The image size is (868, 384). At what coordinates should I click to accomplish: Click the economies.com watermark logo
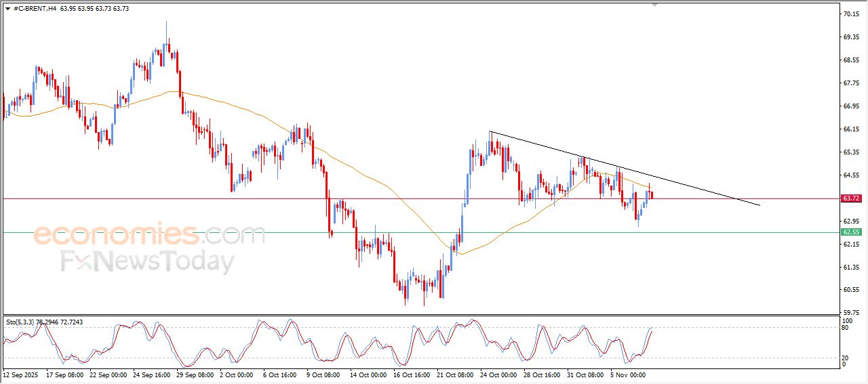149,236
